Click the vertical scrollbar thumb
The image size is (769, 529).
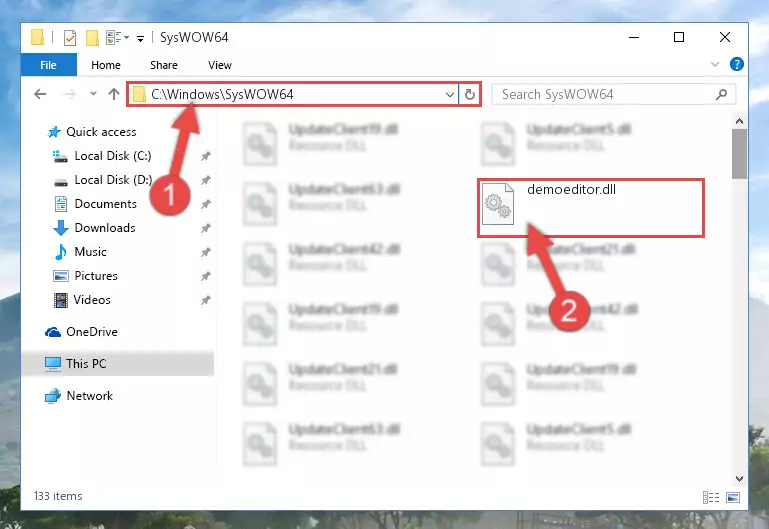(739, 154)
